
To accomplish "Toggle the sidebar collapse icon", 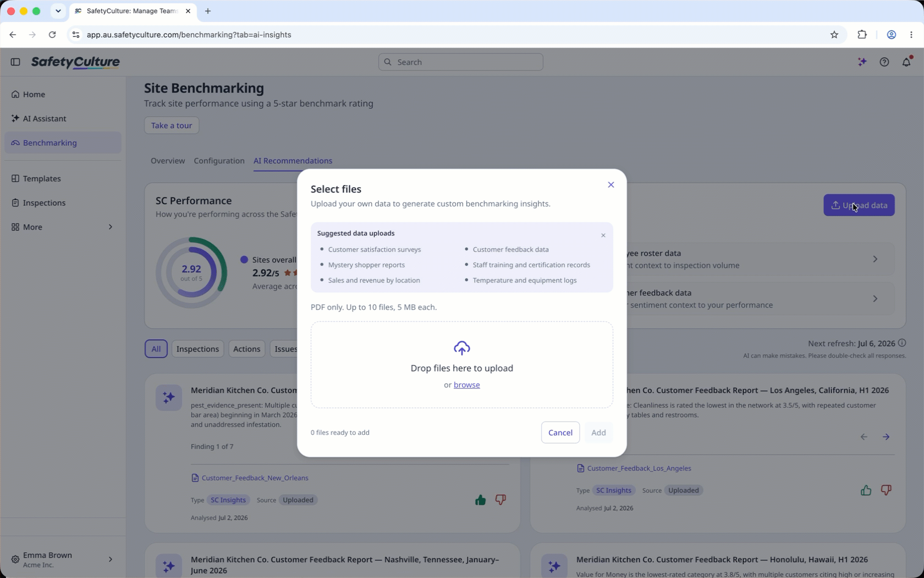I will pyautogui.click(x=15, y=62).
